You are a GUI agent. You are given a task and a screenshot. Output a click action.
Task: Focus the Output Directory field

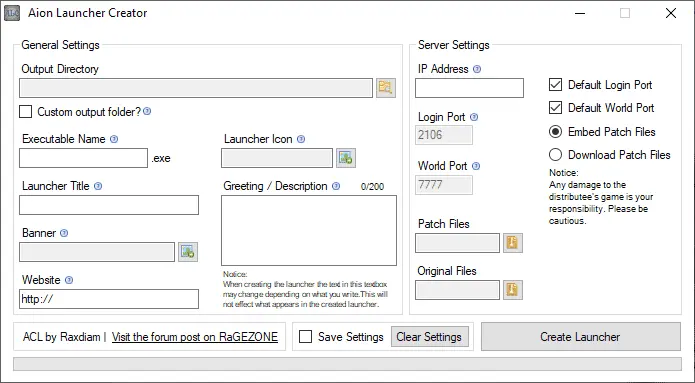click(196, 88)
